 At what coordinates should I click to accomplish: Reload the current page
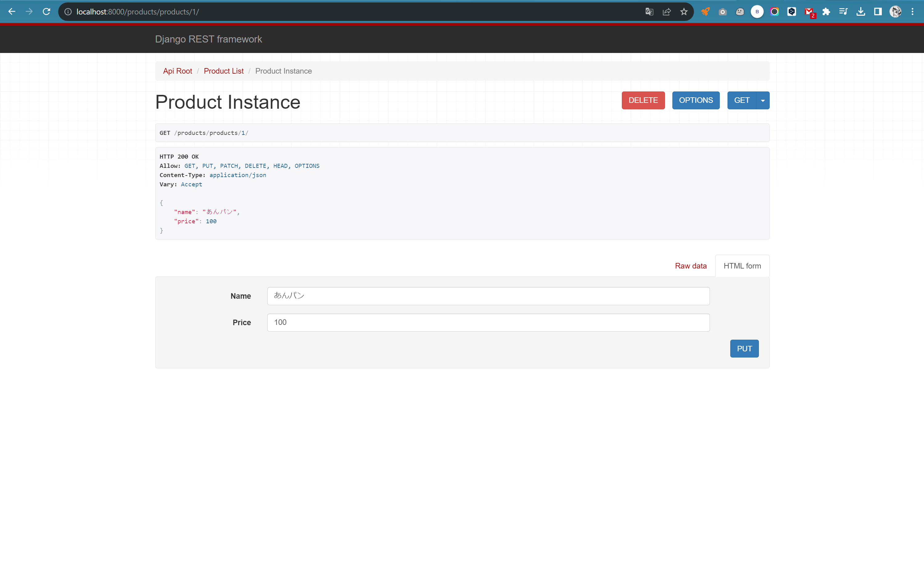(x=46, y=11)
